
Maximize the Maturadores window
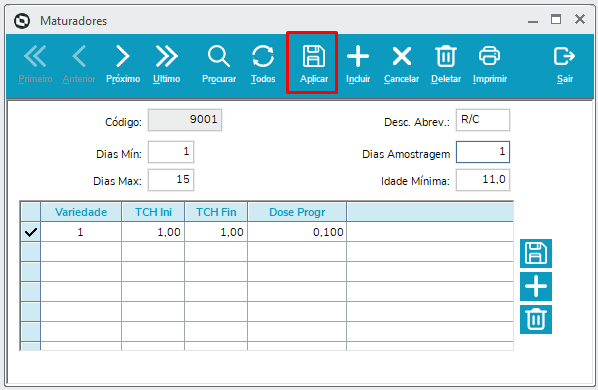pos(556,19)
